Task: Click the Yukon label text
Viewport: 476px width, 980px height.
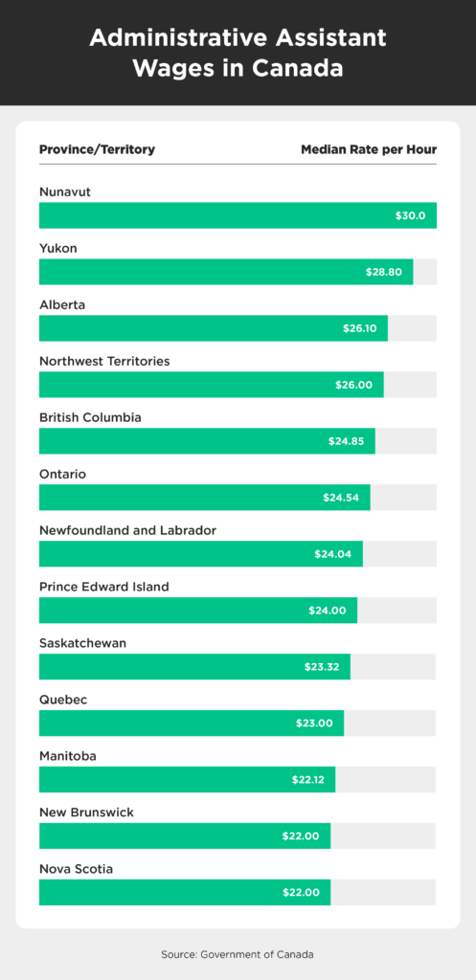Action: coord(58,249)
